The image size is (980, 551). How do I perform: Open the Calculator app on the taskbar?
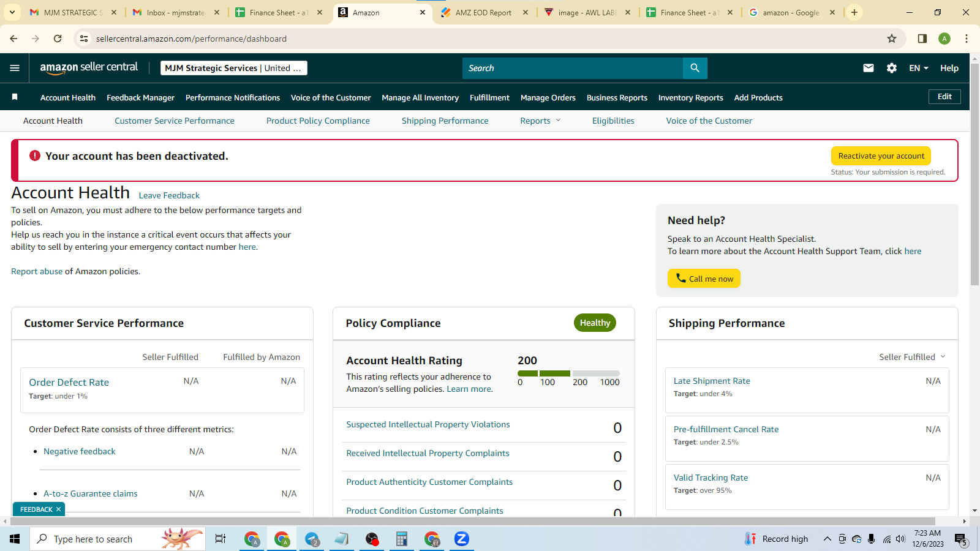coord(402,539)
